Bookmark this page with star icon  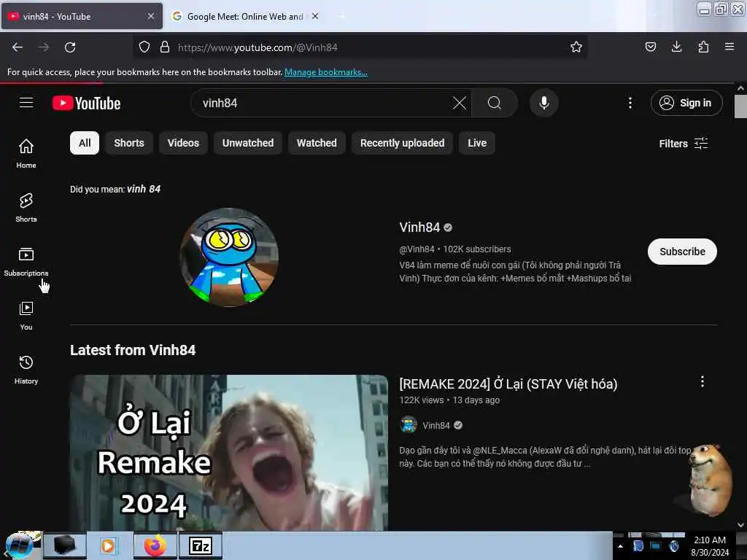point(576,47)
